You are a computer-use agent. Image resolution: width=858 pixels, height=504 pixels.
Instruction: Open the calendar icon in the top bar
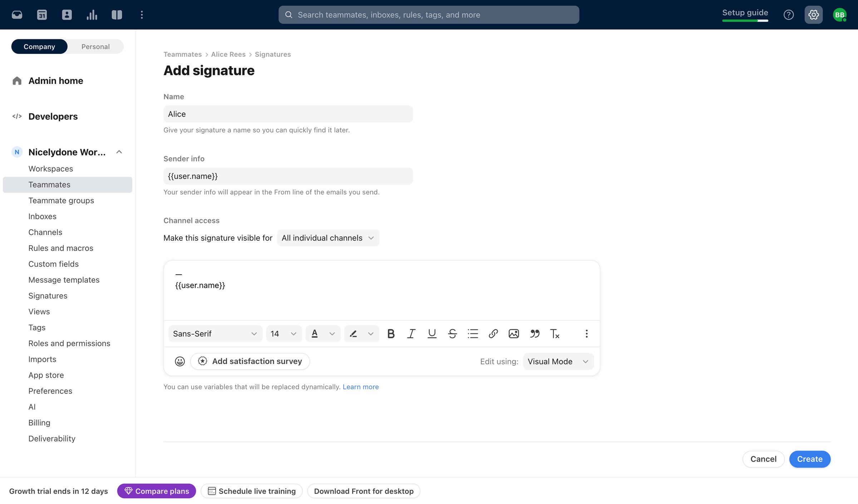42,15
